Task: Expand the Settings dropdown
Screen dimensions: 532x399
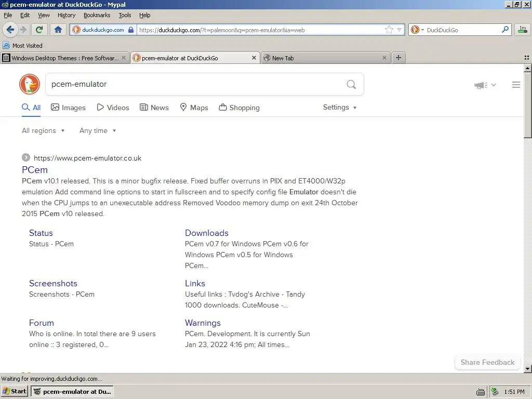Action: click(340, 107)
